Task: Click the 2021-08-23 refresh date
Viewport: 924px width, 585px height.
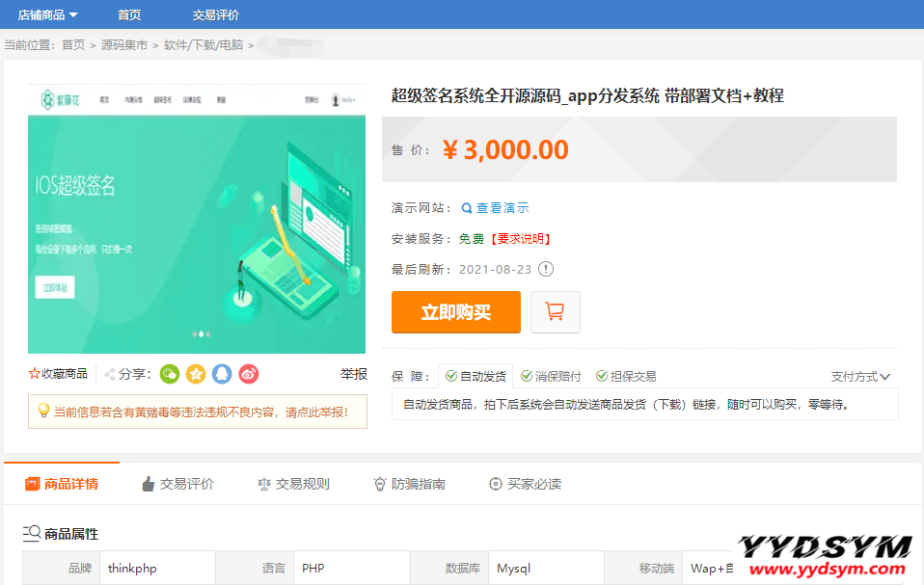Action: tap(495, 270)
